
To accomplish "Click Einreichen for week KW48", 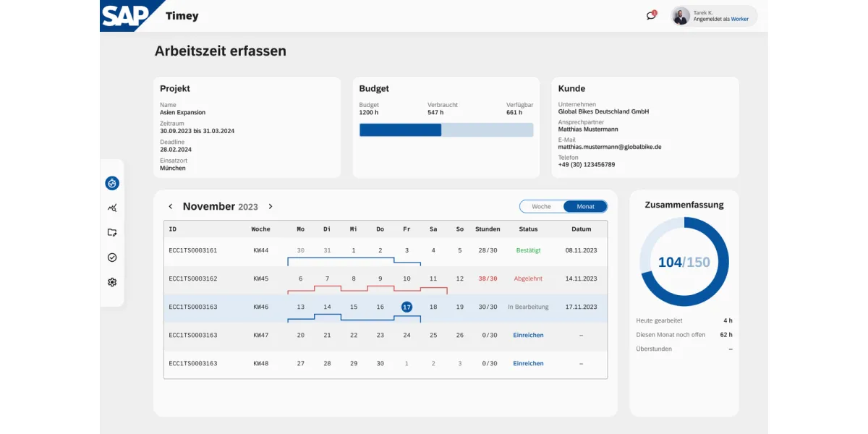I will [x=528, y=363].
